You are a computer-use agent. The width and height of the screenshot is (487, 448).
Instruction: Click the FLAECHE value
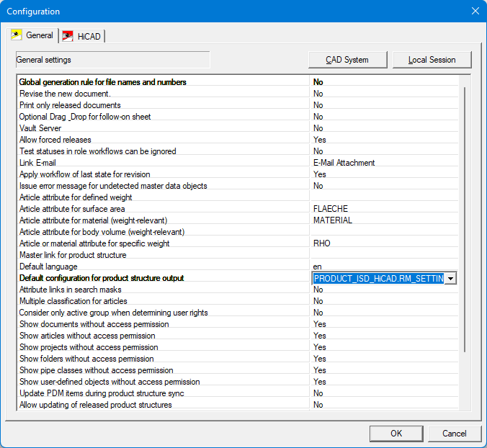coord(331,209)
